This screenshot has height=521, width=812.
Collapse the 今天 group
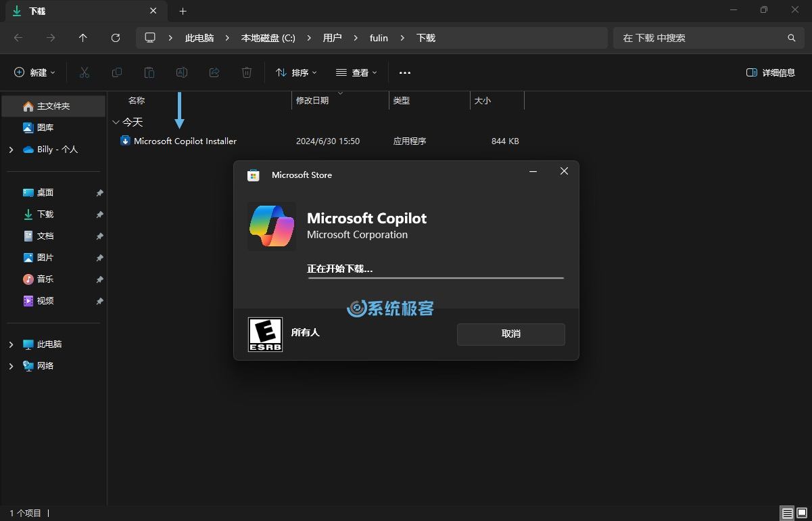(116, 122)
